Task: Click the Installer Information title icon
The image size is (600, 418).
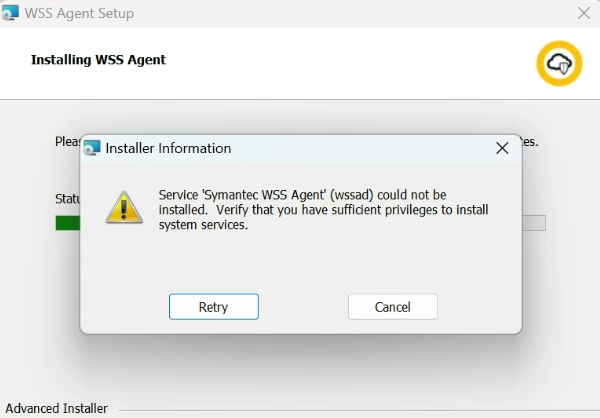Action: pos(93,149)
